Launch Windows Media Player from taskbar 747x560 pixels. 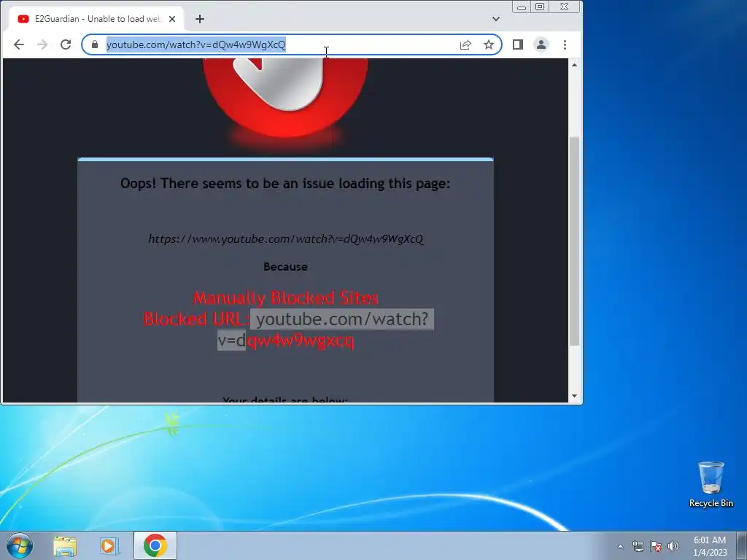(x=109, y=545)
